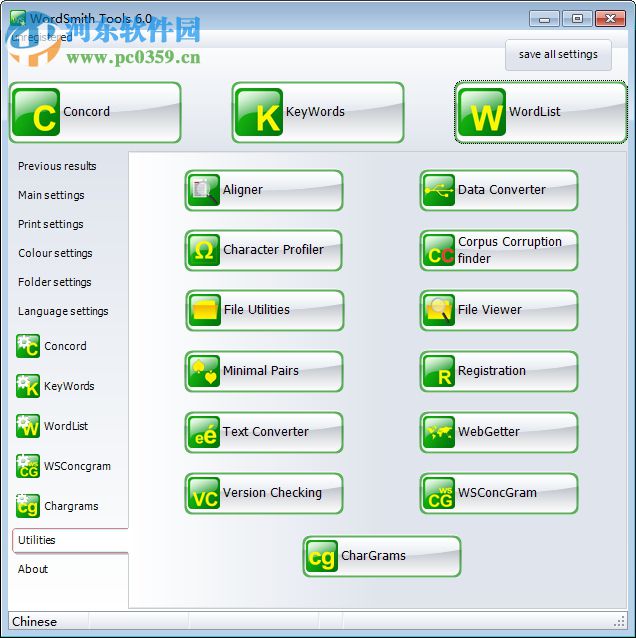Image resolution: width=636 pixels, height=638 pixels.
Task: Launch WordList via its label text
Action: pos(534,111)
